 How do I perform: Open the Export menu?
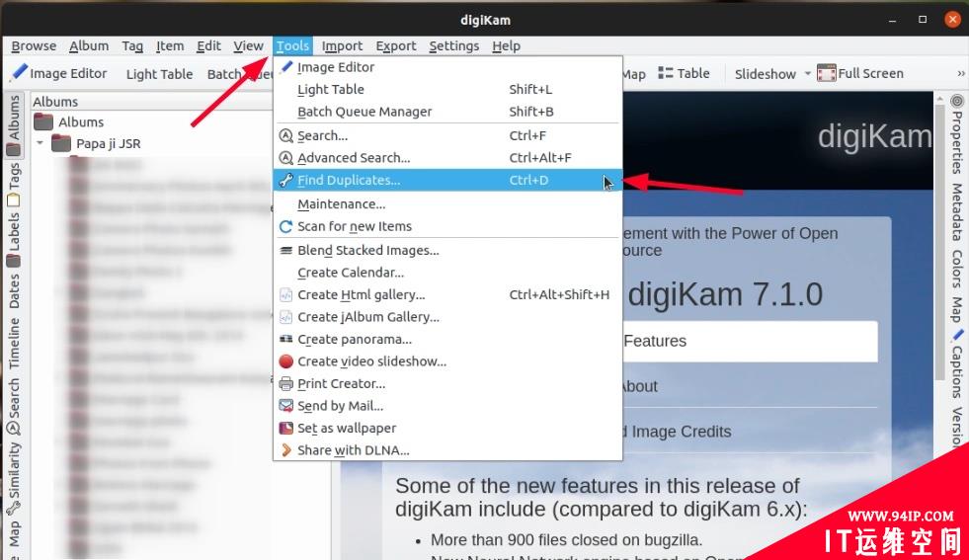tap(396, 45)
